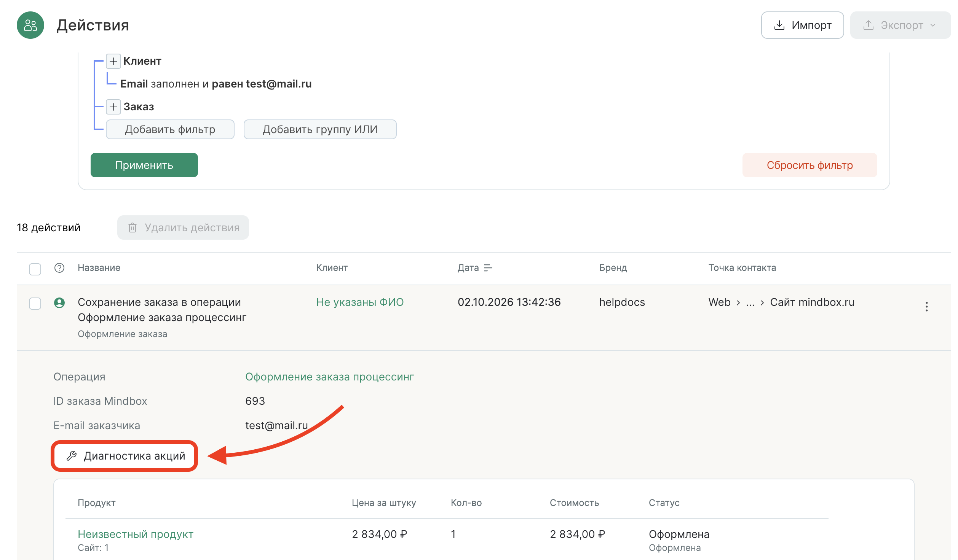Click the wrench icon in Диагностика акций
The width and height of the screenshot is (958, 560).
pos(72,456)
